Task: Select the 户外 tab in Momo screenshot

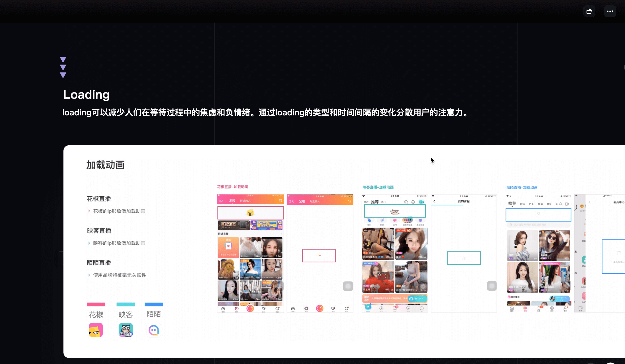Action: coord(531,204)
